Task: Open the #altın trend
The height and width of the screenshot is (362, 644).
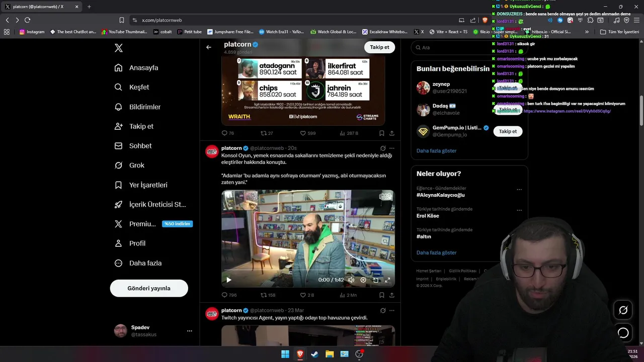Action: click(x=424, y=236)
